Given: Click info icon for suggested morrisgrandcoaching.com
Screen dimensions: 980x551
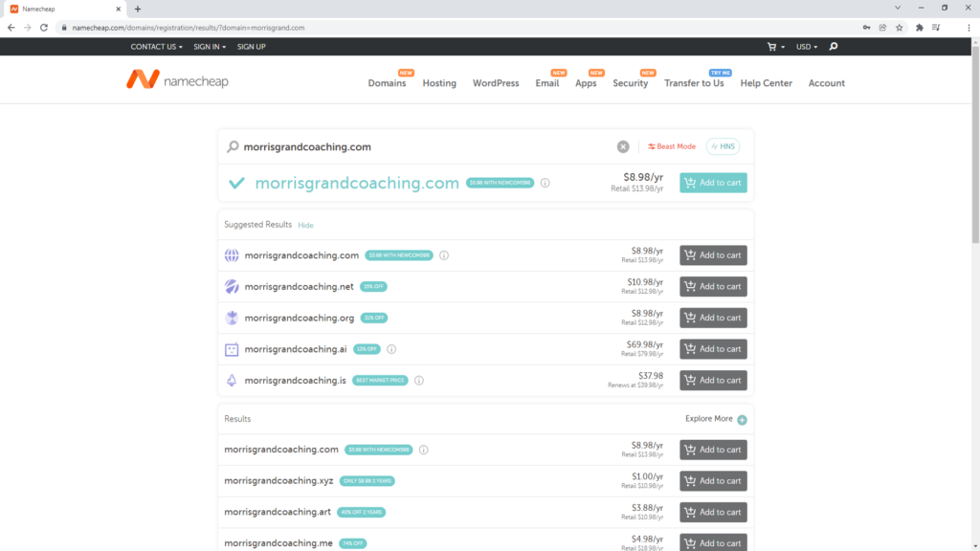Looking at the screenshot, I should coord(444,255).
